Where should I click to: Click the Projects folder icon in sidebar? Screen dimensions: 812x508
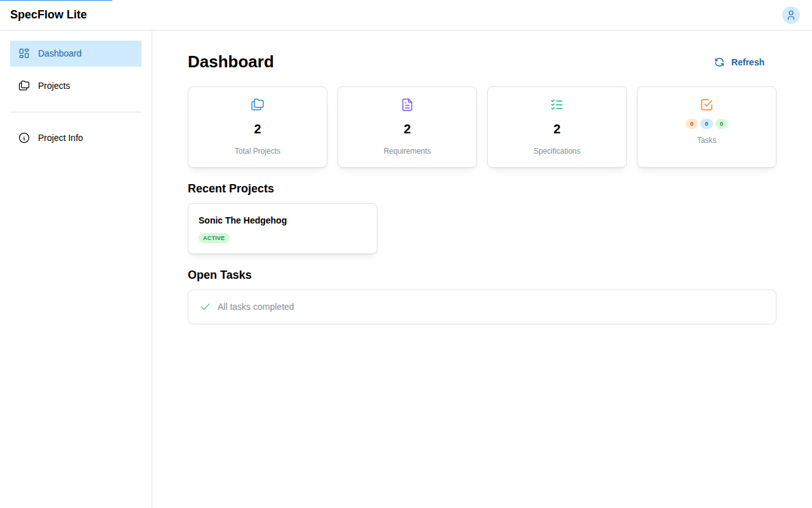[x=24, y=86]
